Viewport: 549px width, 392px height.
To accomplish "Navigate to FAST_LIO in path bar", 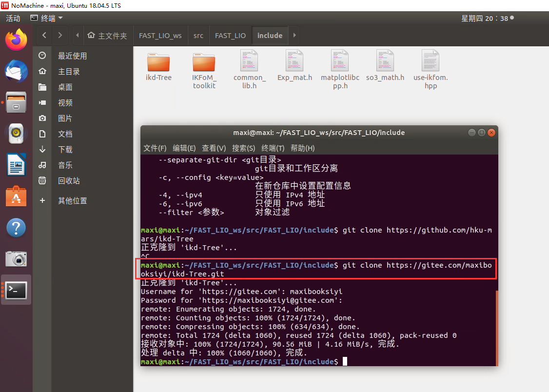I will (x=231, y=36).
